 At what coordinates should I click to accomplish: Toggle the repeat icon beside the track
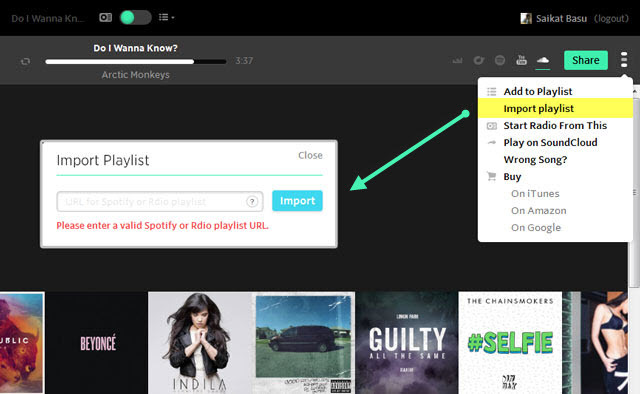[x=25, y=61]
